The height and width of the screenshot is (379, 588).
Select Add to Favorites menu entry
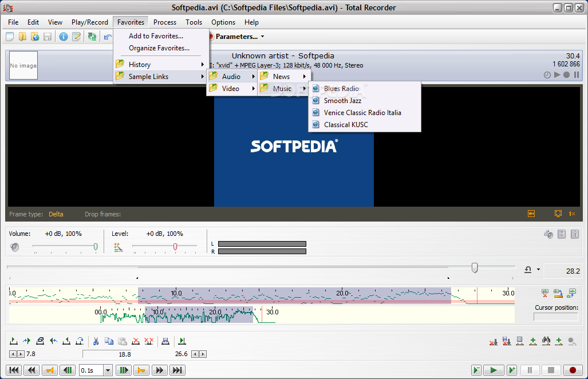click(x=160, y=36)
